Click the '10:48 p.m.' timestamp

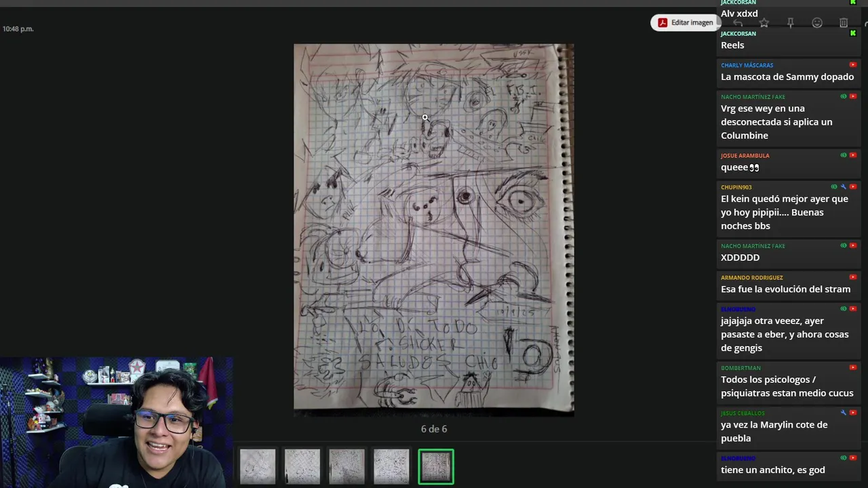[18, 28]
